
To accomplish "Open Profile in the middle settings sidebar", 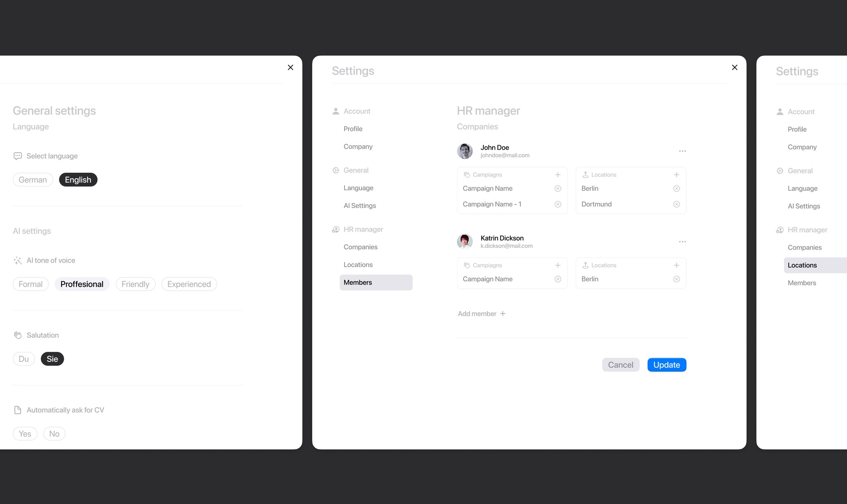I will point(353,129).
